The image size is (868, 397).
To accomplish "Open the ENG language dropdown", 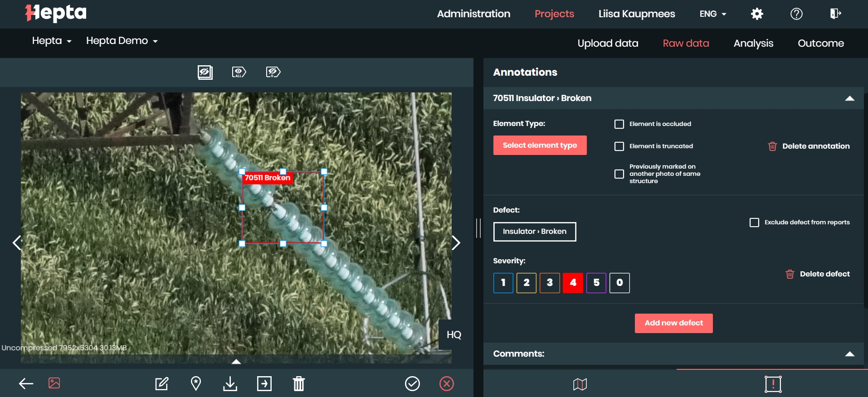I will pos(713,14).
